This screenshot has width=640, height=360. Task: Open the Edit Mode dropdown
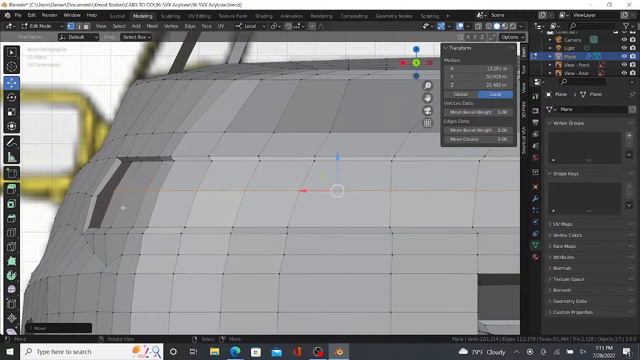pyautogui.click(x=42, y=26)
